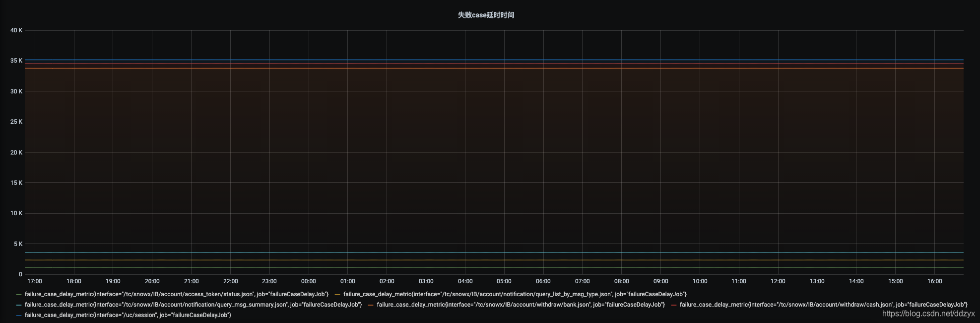Toggle the withdraw/cash.json legend series

pos(824,305)
